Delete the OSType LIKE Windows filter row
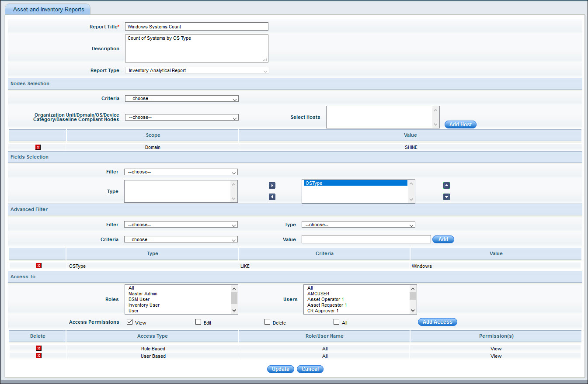Image resolution: width=588 pixels, height=384 pixels. (x=39, y=266)
